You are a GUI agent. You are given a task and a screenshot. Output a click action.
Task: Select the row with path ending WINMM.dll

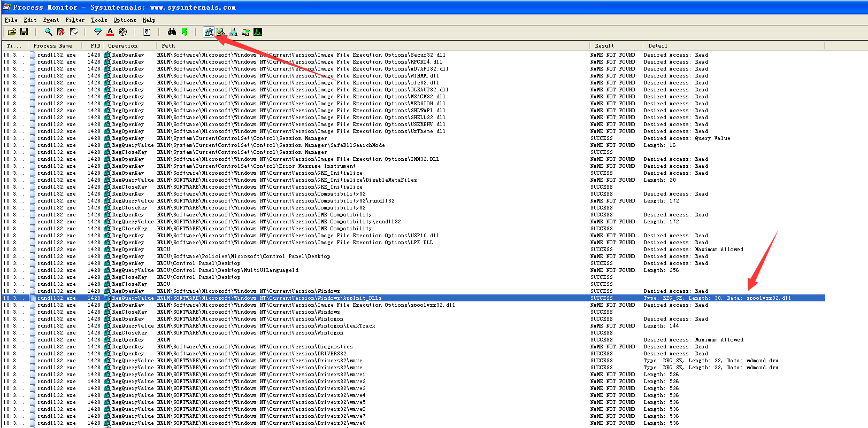413,76
